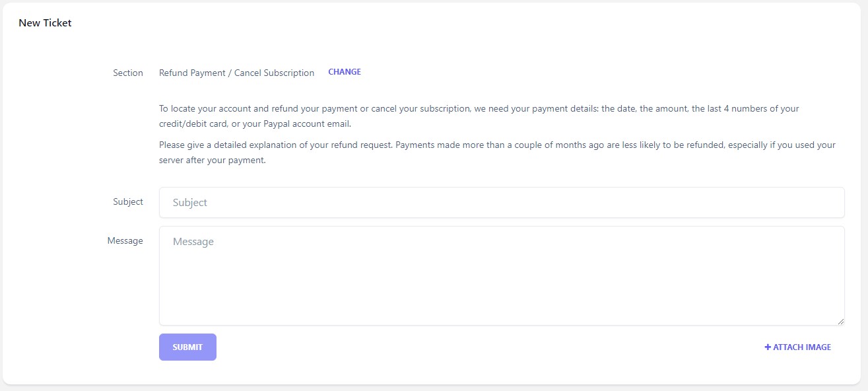Focus the Message text area
Screen dimensions: 868x391
tap(502, 276)
